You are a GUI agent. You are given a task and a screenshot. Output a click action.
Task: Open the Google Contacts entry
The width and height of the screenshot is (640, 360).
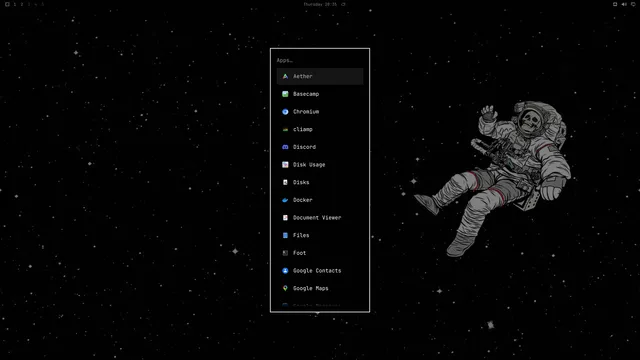tap(320, 271)
